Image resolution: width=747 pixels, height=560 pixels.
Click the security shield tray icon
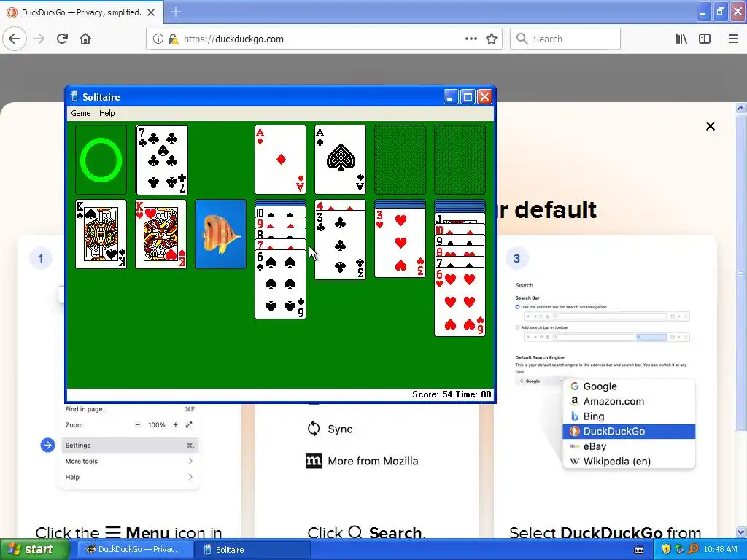(x=666, y=549)
